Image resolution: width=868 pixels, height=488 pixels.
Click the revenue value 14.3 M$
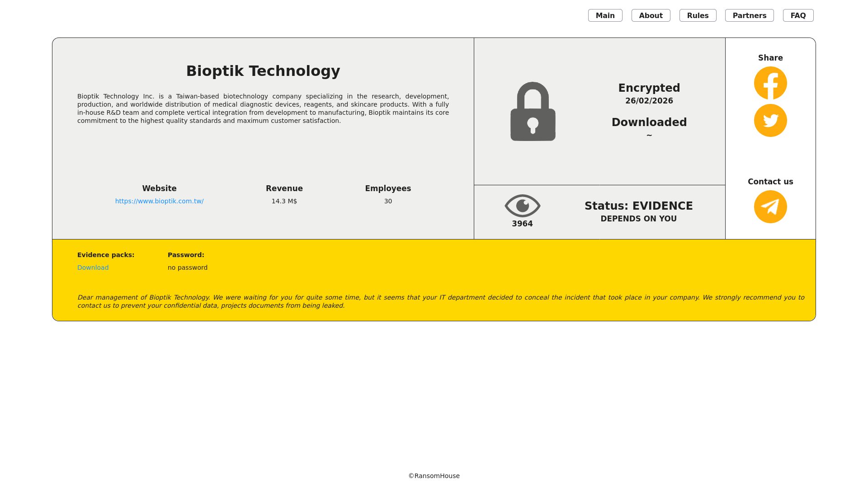284,201
